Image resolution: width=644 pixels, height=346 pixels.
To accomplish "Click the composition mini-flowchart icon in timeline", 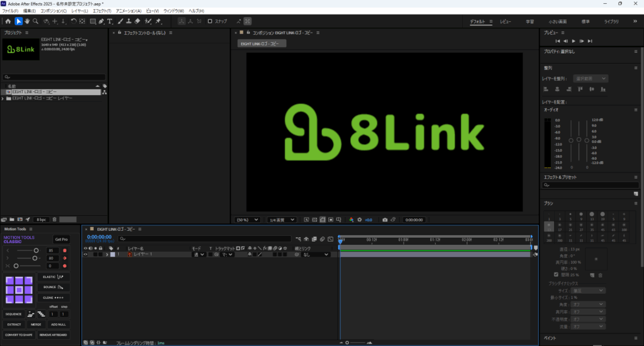I will click(299, 239).
